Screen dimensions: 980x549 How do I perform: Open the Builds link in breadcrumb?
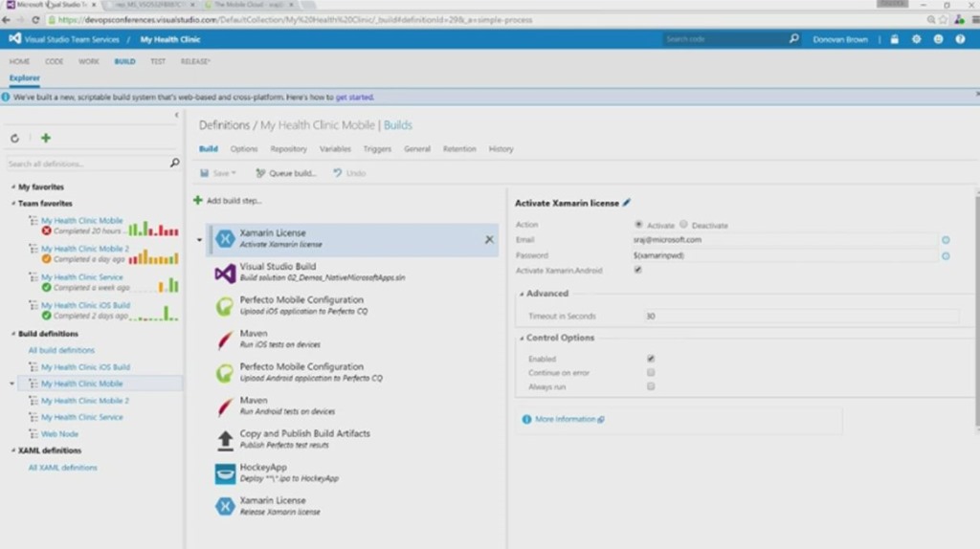398,125
